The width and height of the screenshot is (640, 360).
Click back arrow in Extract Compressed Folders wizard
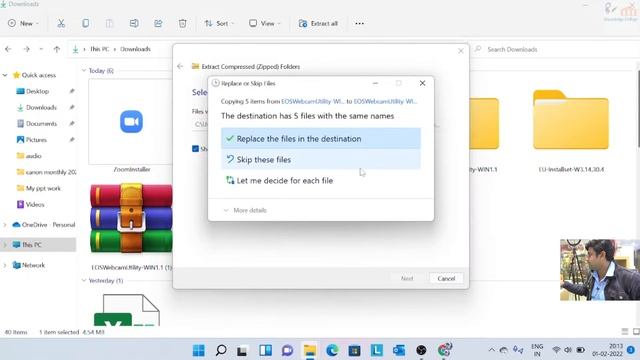180,66
